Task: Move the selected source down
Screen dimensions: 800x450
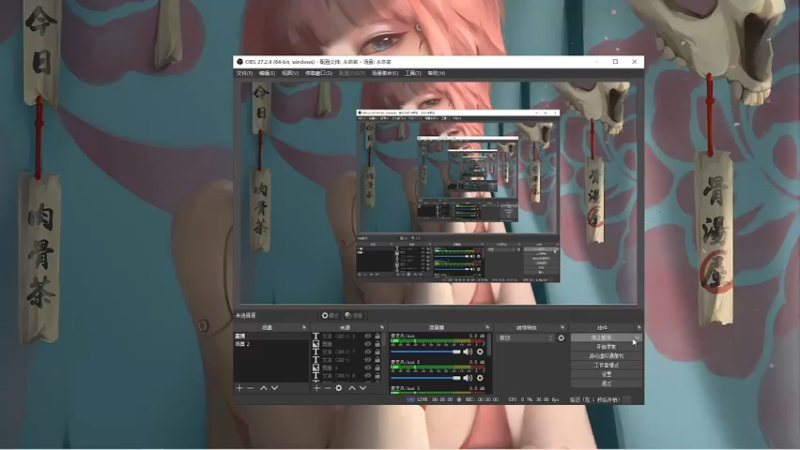Action: (363, 388)
